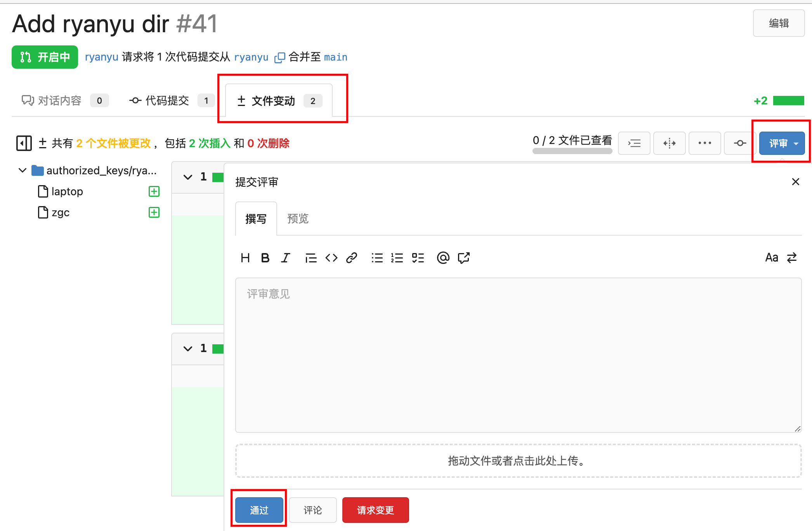Add a task list via the checklist icon
The height and width of the screenshot is (531, 812).
tap(418, 258)
